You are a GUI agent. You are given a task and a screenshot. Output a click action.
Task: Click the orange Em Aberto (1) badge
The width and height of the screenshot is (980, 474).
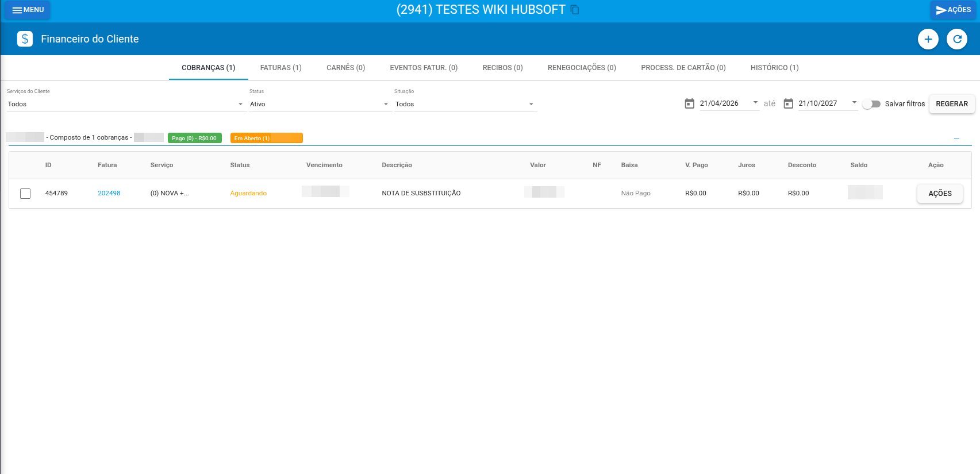tap(266, 138)
